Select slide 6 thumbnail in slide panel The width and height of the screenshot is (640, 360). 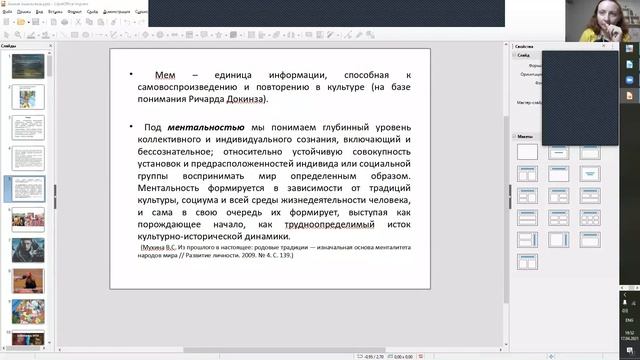click(28, 220)
